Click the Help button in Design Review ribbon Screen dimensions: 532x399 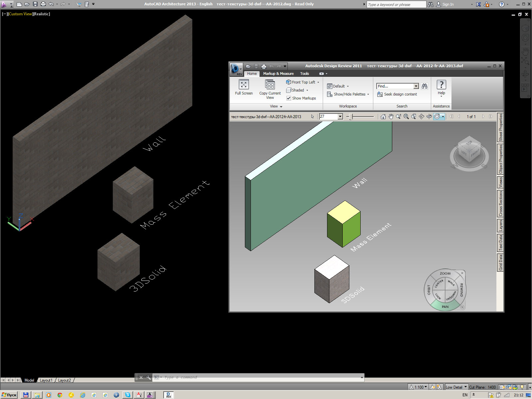[441, 88]
